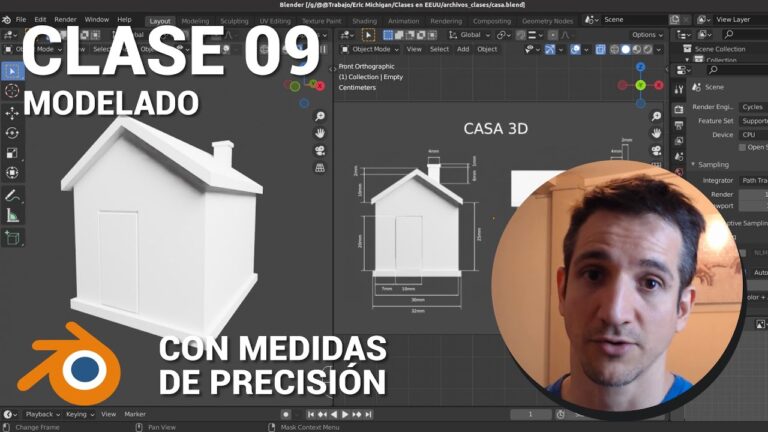The height and width of the screenshot is (432, 768).
Task: Toggle X-ray mode
Action: (600, 49)
